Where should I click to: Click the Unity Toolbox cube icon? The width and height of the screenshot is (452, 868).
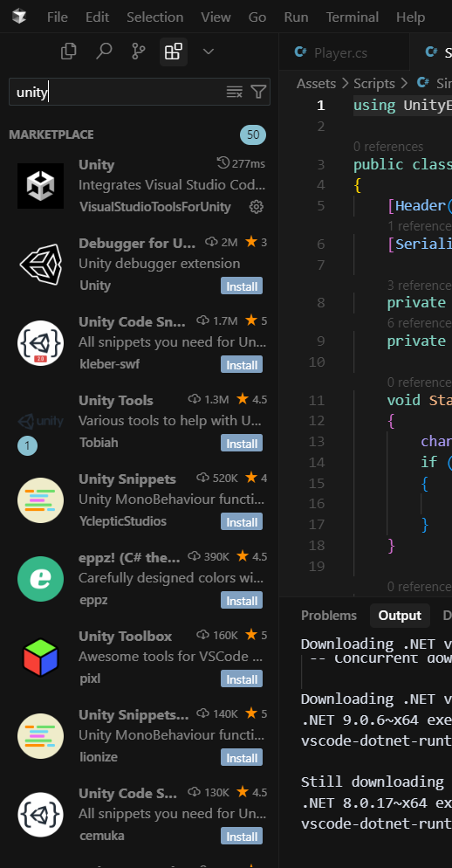click(x=40, y=658)
